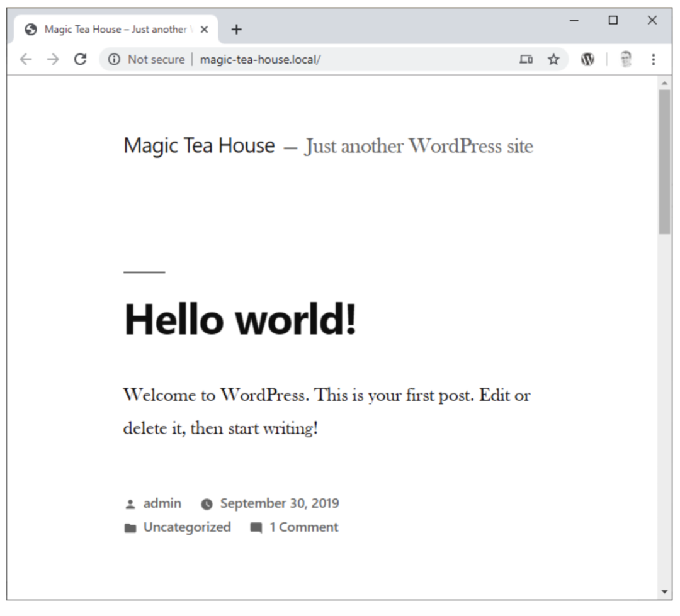Open the WordPress extension icon

coord(587,59)
